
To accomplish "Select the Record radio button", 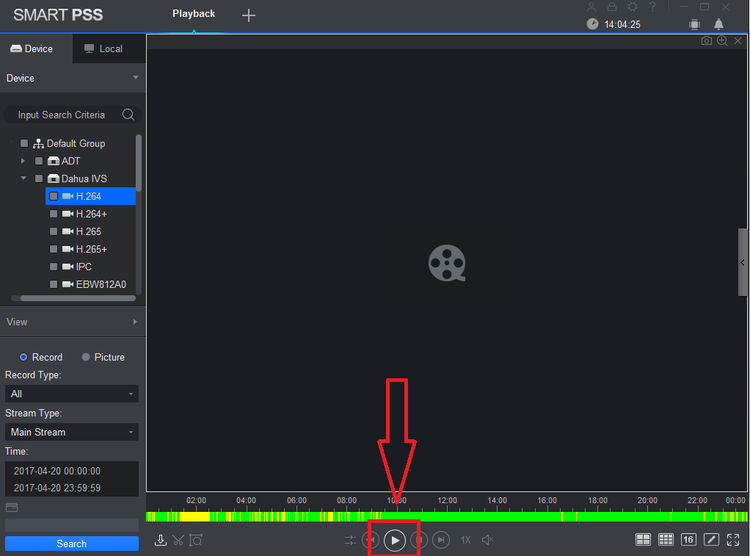I will point(23,357).
